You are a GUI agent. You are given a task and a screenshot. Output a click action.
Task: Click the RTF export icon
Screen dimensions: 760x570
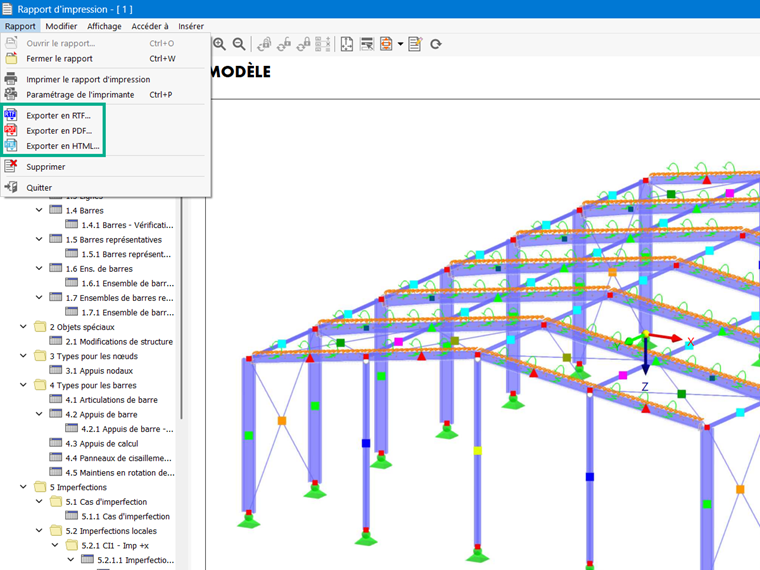click(11, 115)
